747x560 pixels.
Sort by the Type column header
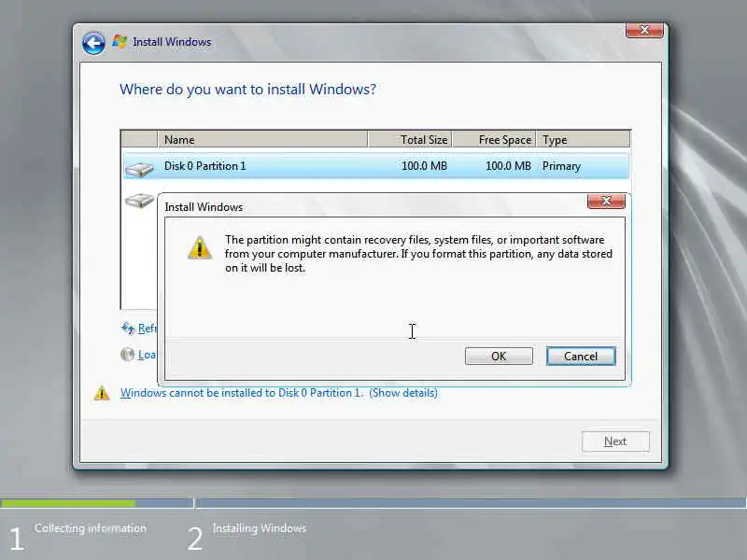pyautogui.click(x=583, y=139)
